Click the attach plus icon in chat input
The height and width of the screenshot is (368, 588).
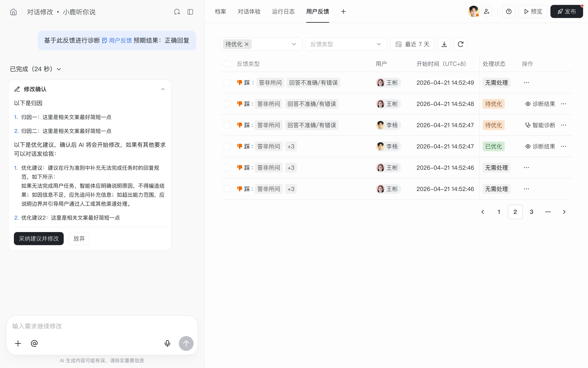[18, 343]
